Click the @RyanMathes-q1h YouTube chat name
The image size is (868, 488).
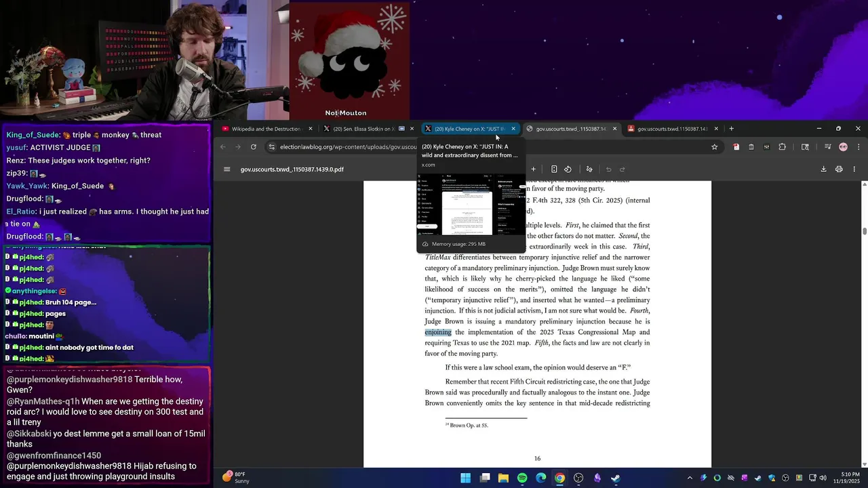[43, 401]
